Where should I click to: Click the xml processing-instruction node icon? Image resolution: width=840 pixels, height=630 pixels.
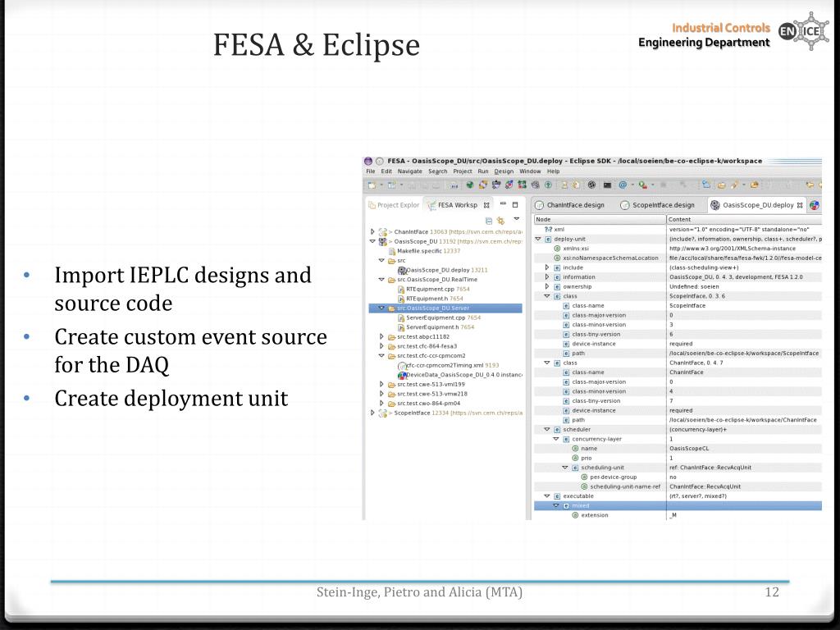[548, 230]
